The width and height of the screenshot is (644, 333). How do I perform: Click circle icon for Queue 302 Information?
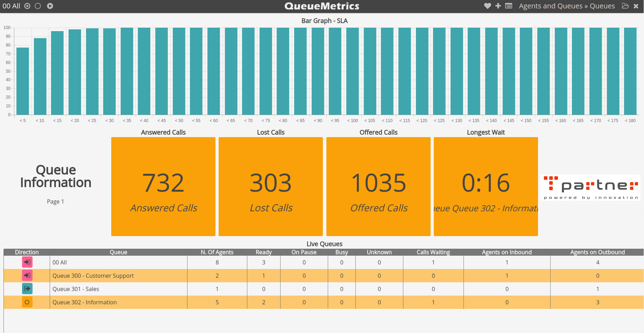click(27, 302)
